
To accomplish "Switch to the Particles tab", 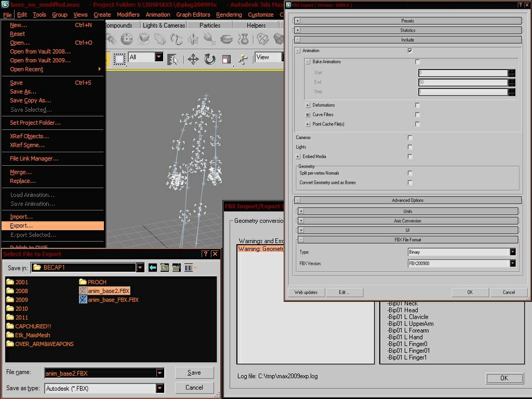I will [210, 25].
